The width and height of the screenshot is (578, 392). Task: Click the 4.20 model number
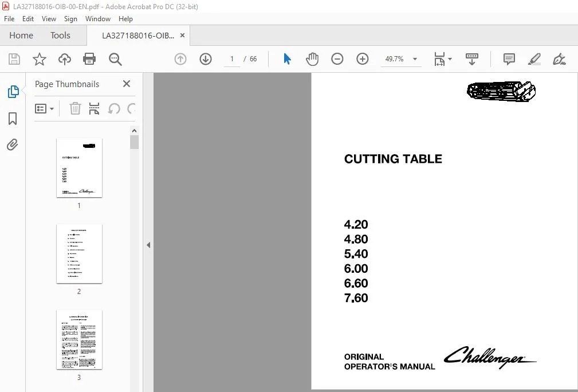coord(356,224)
